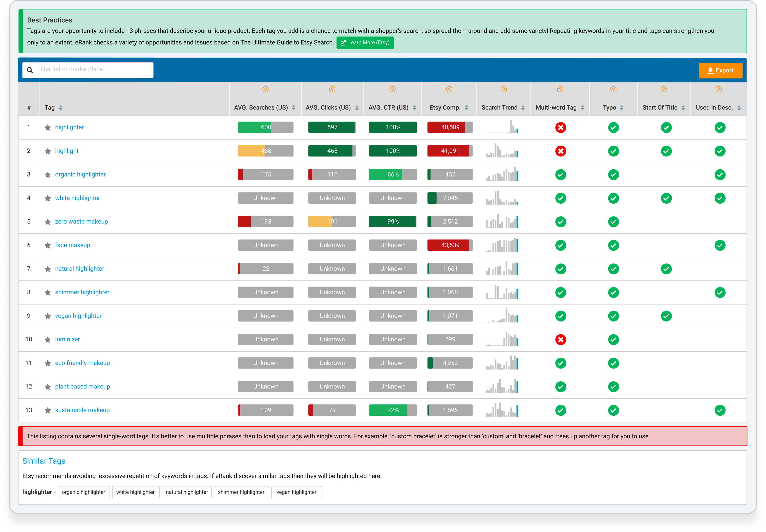Sort by AVG. Clicks (US) arrows
The image size is (766, 532).
357,108
